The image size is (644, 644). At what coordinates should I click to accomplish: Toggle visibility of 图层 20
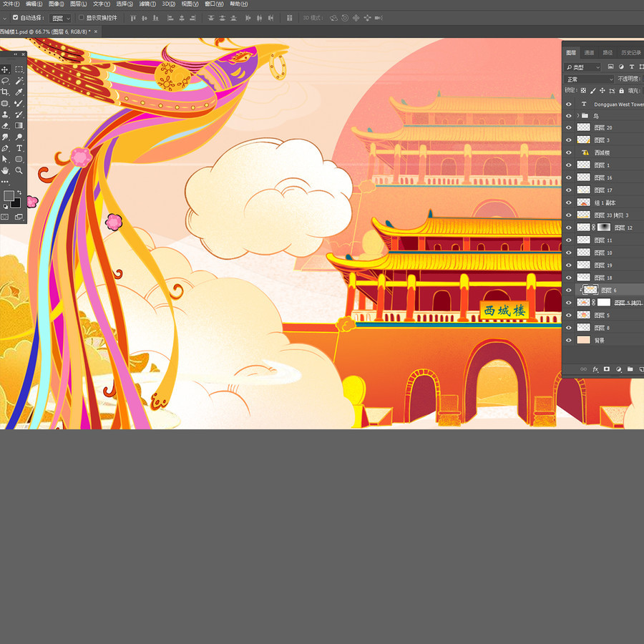tap(569, 128)
